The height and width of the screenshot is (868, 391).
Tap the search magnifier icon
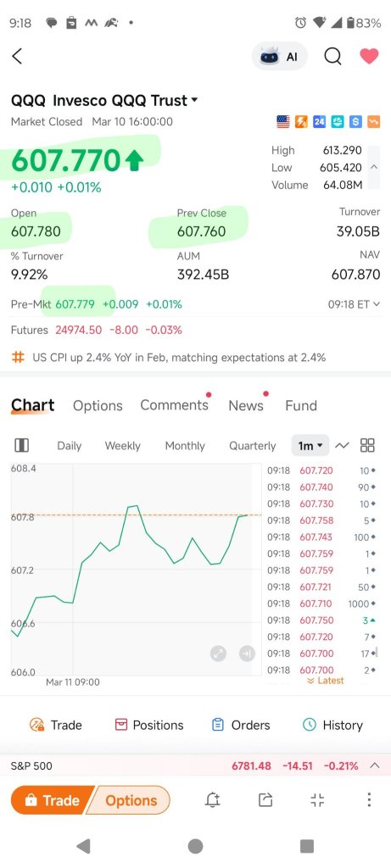coord(332,56)
